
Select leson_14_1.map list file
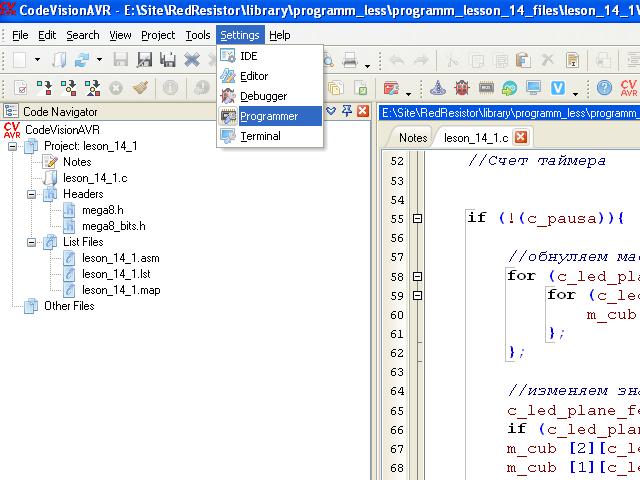[x=121, y=290]
